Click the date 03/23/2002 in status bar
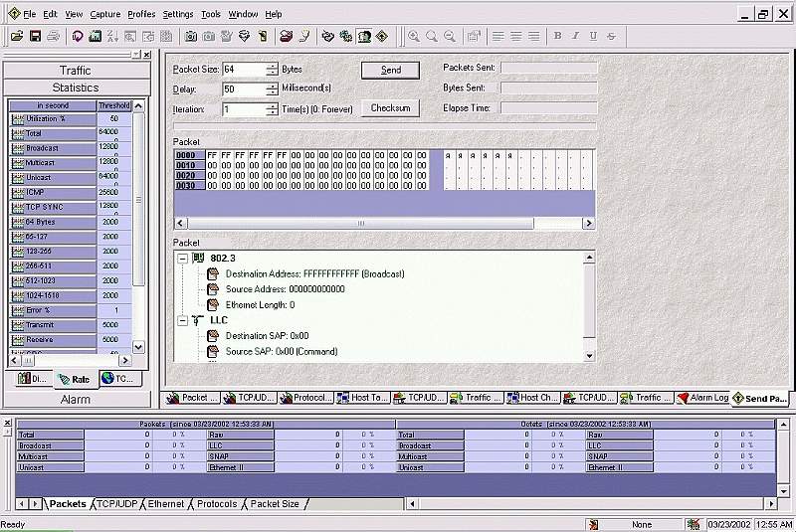796x532 pixels. pos(729,525)
